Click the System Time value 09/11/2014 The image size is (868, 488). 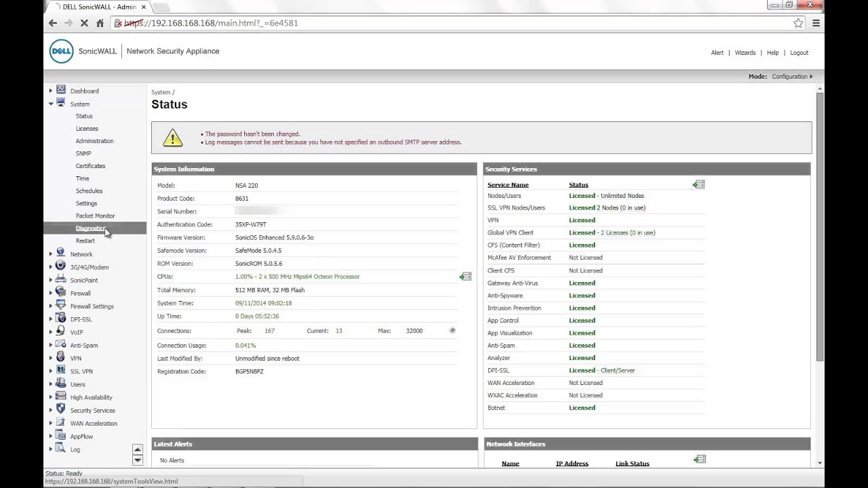(263, 303)
